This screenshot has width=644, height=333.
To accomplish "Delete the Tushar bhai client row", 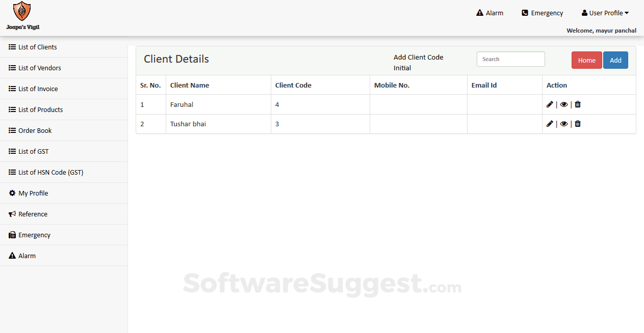I will click(578, 124).
